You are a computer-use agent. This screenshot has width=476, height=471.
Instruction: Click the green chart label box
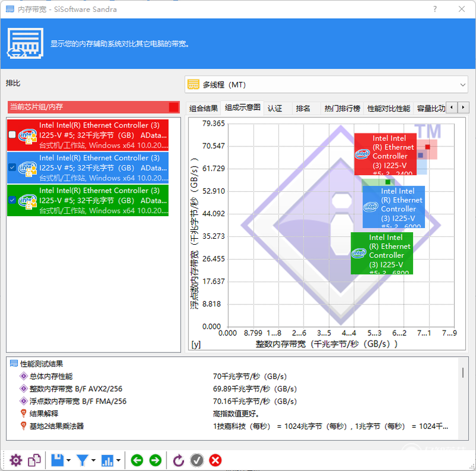(x=381, y=254)
